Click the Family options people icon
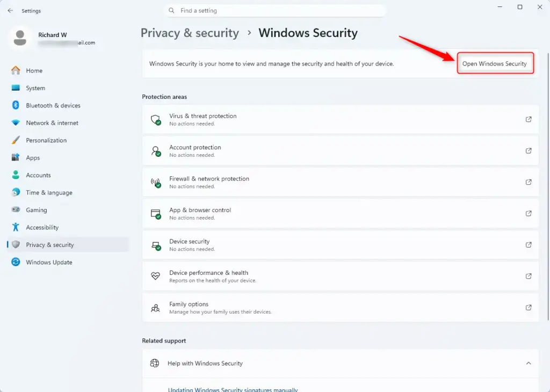Viewport: 550px width, 392px height. tap(155, 308)
